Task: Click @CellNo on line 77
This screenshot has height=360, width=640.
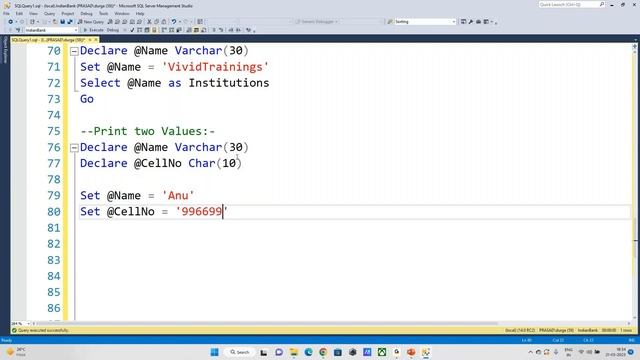Action: (x=158, y=163)
